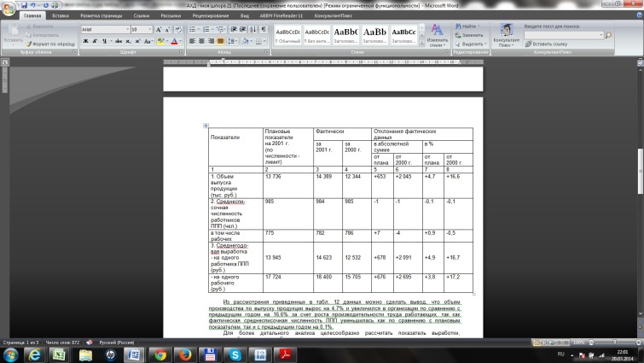Toggle the ruler display button

click(x=640, y=62)
